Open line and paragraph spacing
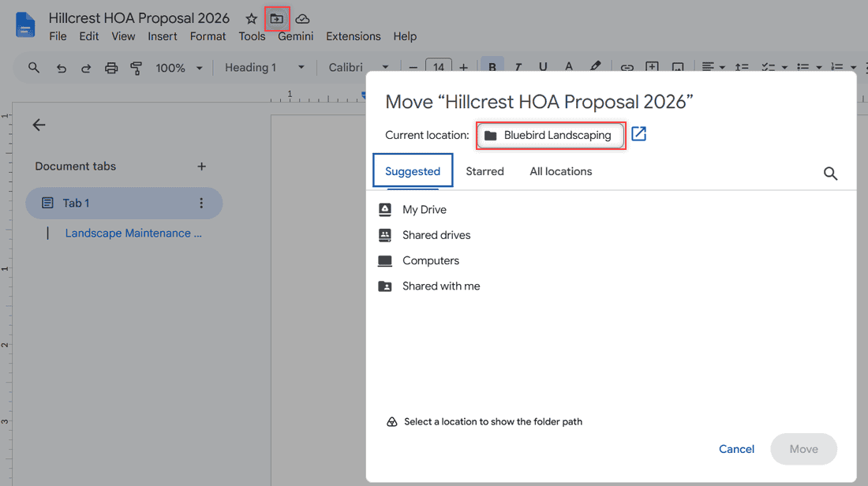This screenshot has height=486, width=868. click(x=742, y=68)
